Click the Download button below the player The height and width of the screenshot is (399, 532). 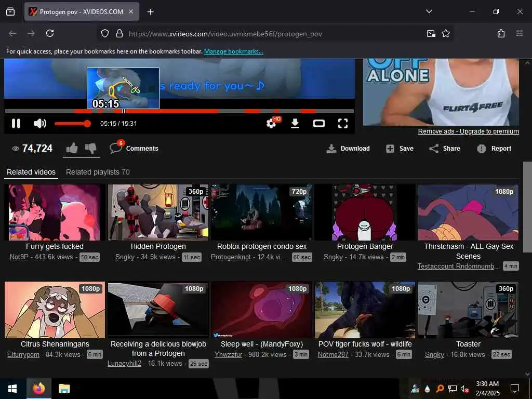pyautogui.click(x=348, y=149)
